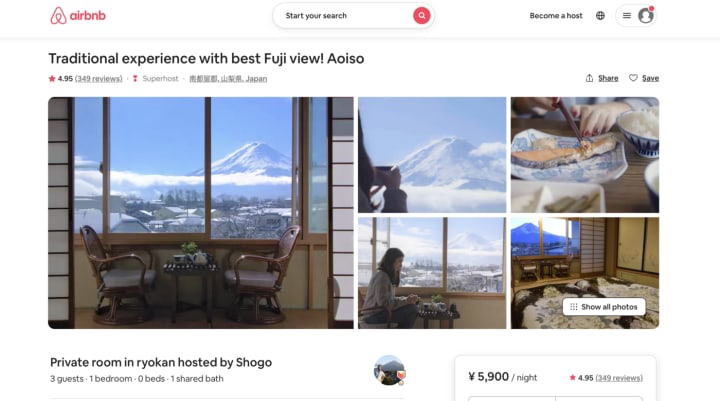Open the 349 reviews link under title

tap(99, 79)
